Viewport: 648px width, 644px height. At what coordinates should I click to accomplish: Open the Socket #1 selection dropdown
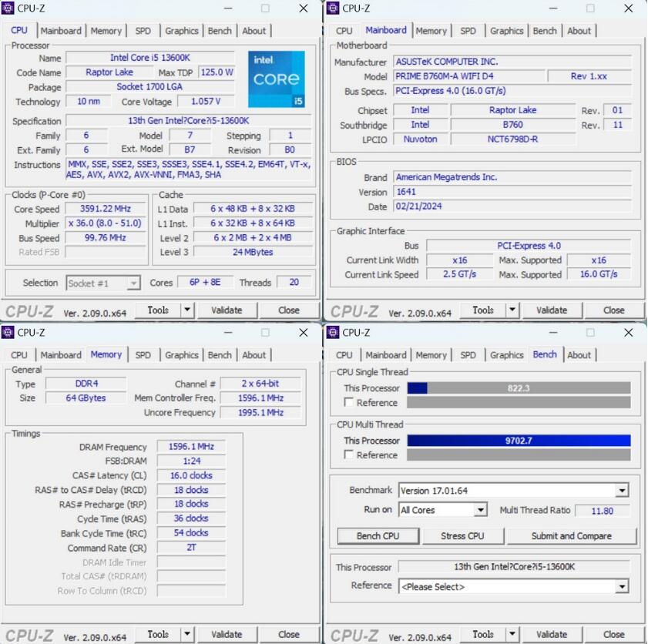pos(133,283)
